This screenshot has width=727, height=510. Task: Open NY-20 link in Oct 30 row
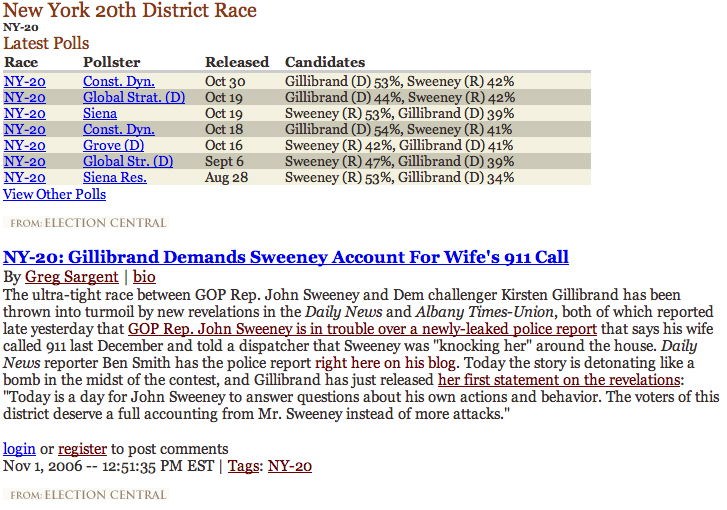[25, 82]
